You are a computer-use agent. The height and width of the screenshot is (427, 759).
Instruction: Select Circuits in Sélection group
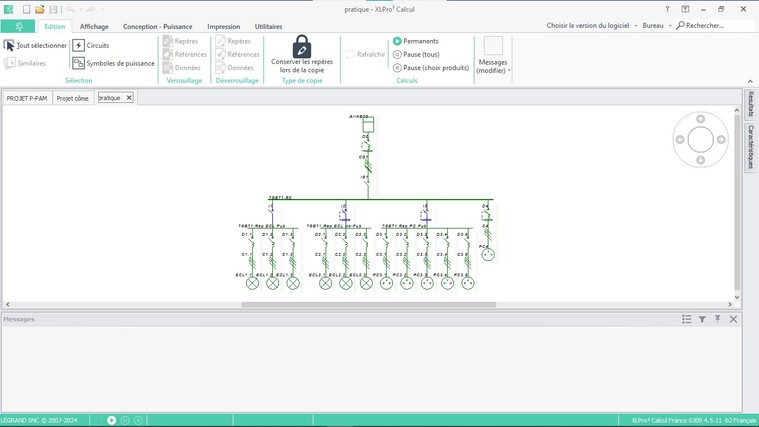point(91,46)
